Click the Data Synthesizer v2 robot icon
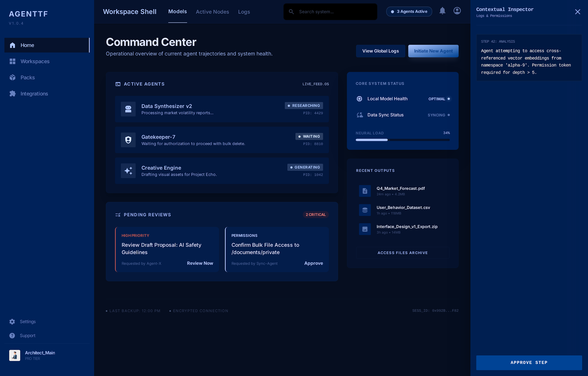 [x=128, y=109]
